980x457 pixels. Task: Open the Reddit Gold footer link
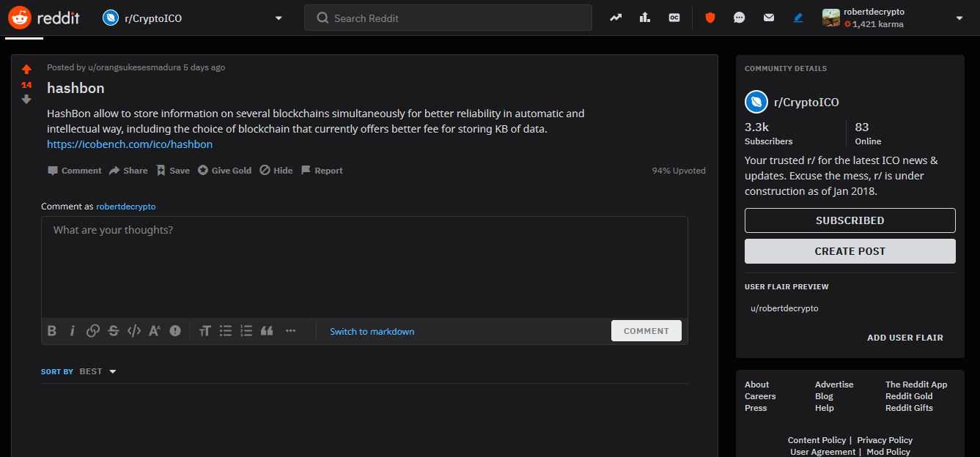pos(909,396)
